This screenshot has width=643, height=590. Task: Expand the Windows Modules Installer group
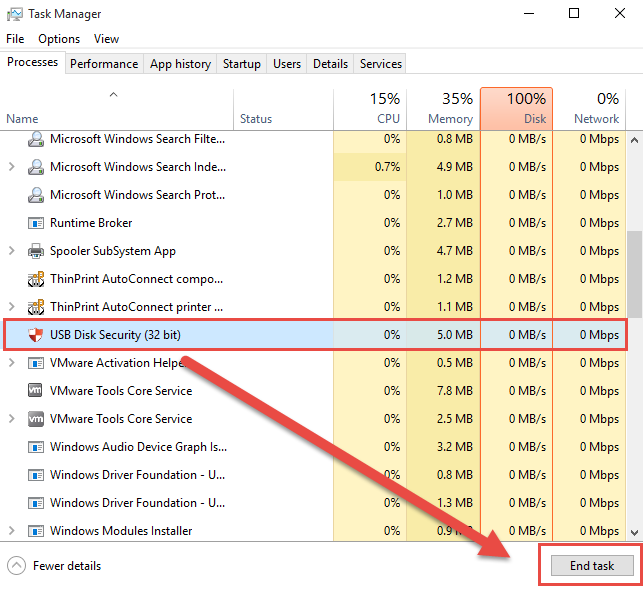click(11, 531)
